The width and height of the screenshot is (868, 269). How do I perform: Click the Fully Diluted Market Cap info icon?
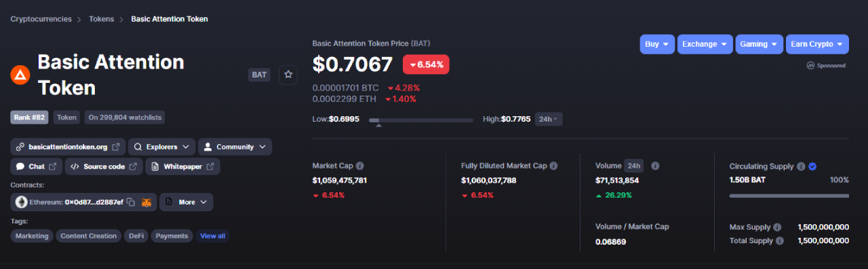coord(554,166)
